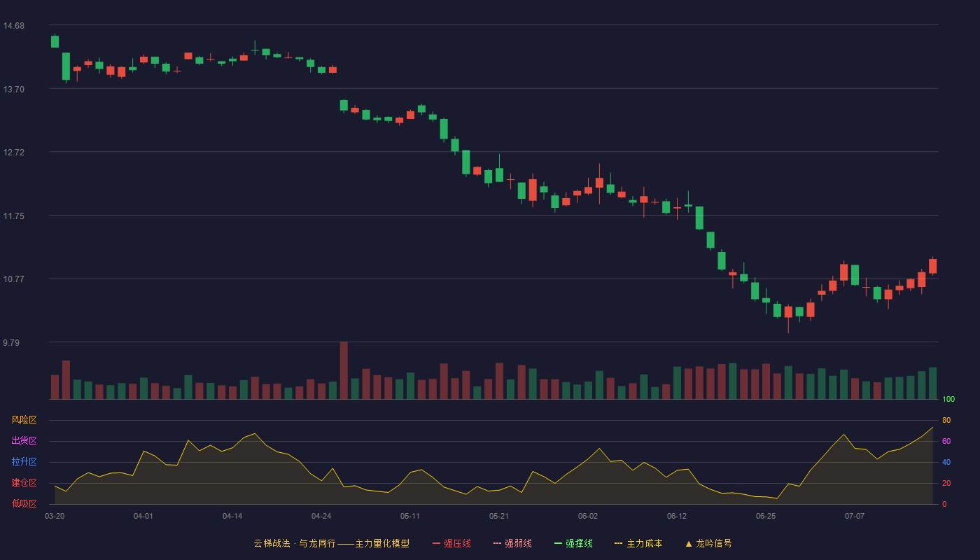Click the 拉升区 zone label
This screenshot has width=980, height=560.
pyautogui.click(x=24, y=462)
